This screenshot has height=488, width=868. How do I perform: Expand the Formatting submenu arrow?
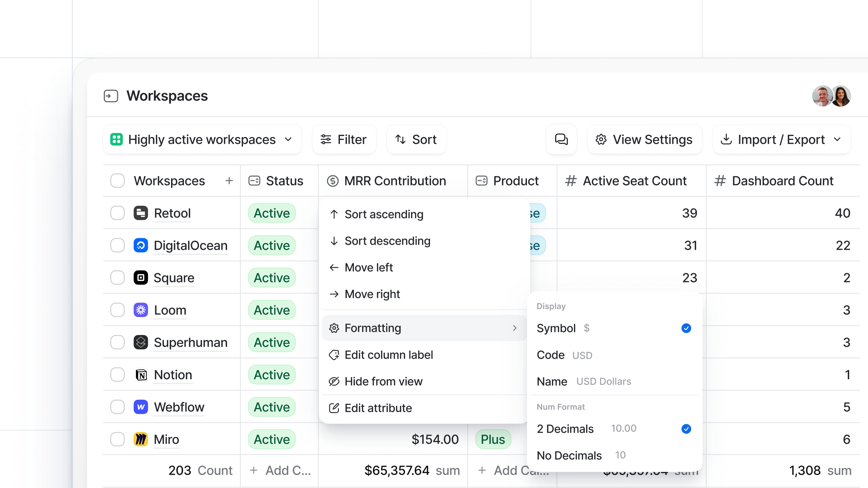point(514,328)
